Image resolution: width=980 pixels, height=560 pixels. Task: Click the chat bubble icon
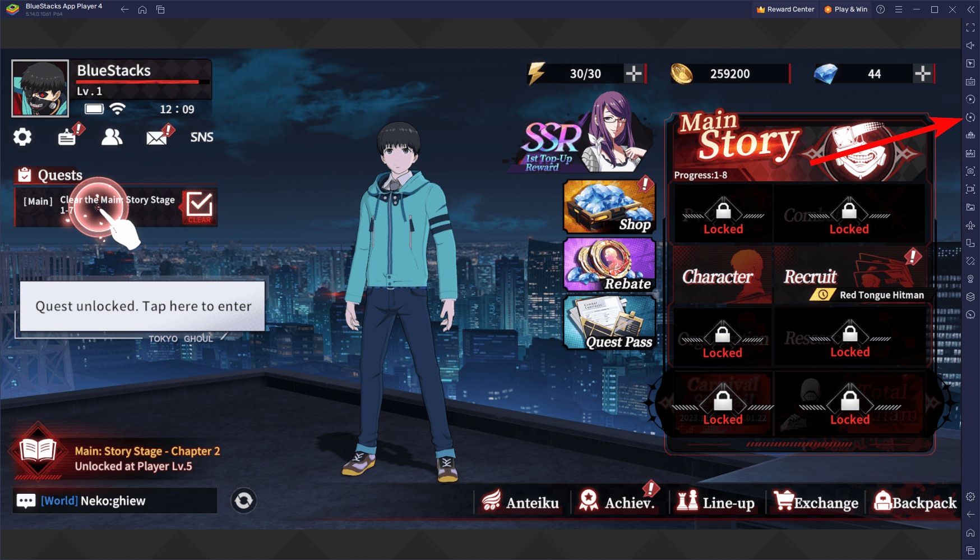click(26, 501)
